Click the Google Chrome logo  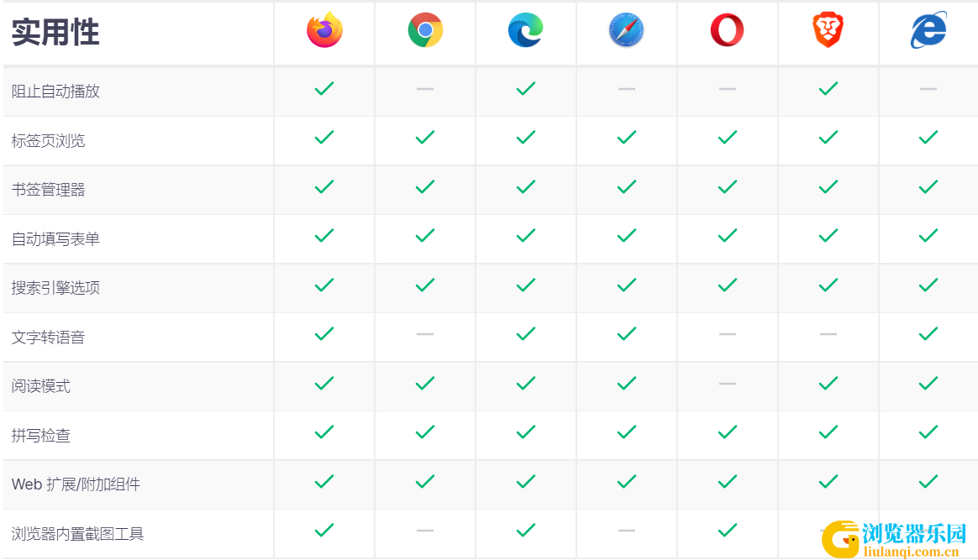tap(425, 30)
